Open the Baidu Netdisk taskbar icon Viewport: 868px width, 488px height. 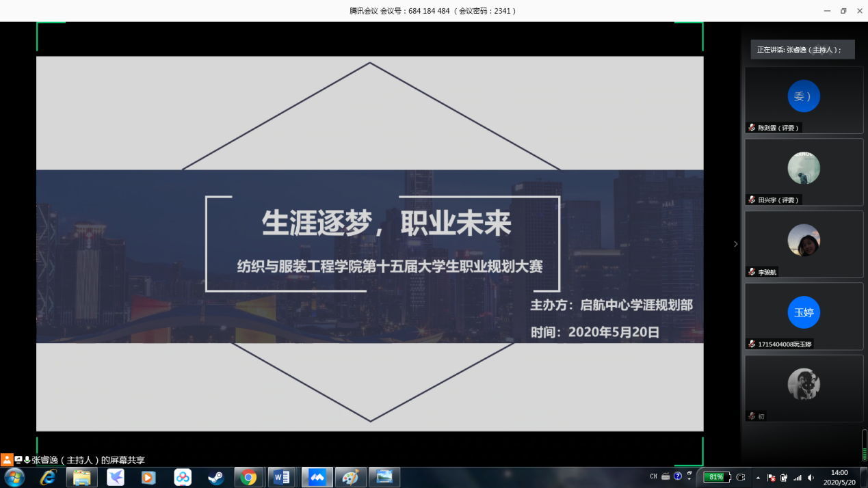tap(183, 477)
